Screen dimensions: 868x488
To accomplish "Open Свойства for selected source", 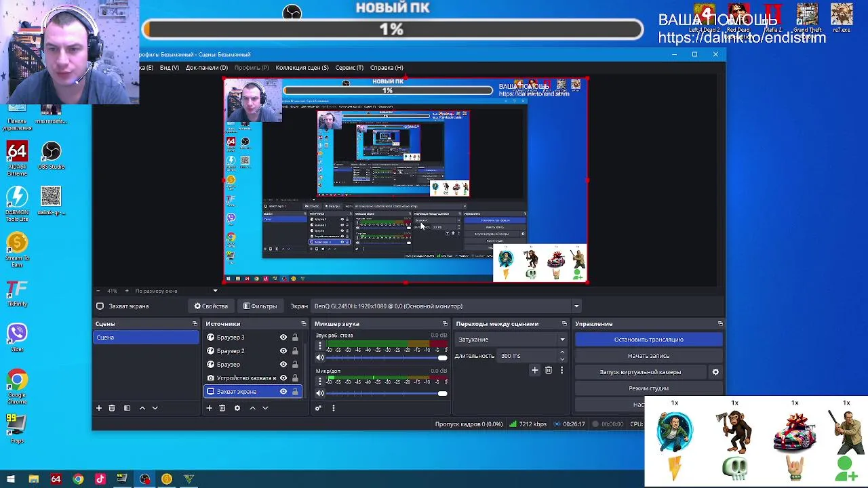I will pyautogui.click(x=211, y=306).
